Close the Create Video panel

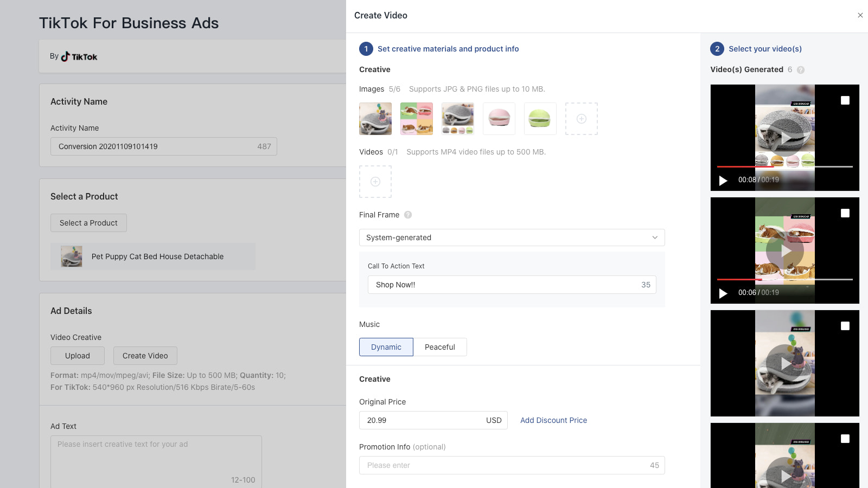pyautogui.click(x=860, y=15)
